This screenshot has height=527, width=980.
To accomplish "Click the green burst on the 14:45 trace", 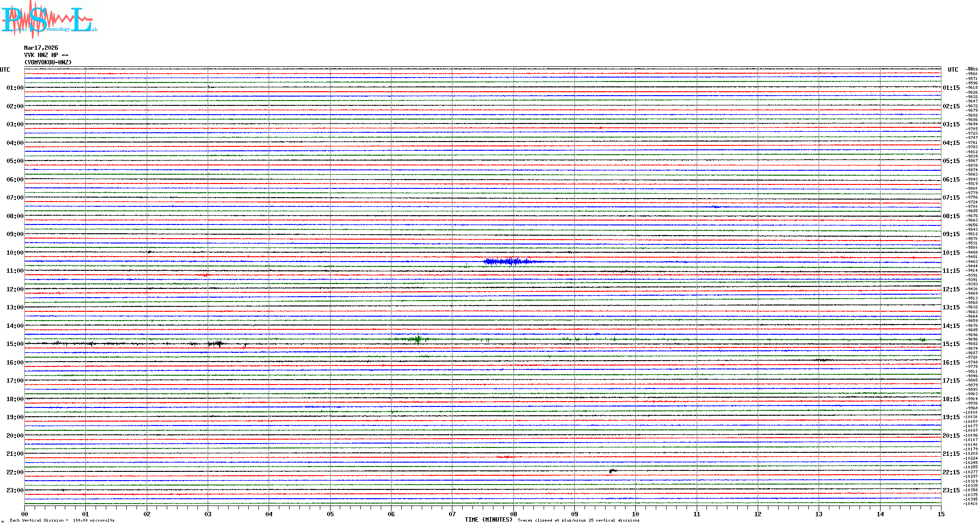I will click(417, 339).
